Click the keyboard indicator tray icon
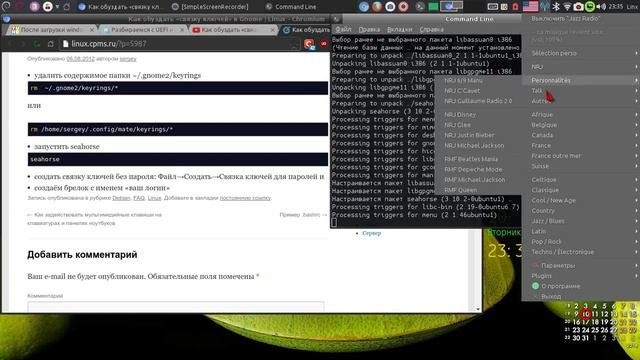The height and width of the screenshot is (360, 640). pyautogui.click(x=493, y=7)
